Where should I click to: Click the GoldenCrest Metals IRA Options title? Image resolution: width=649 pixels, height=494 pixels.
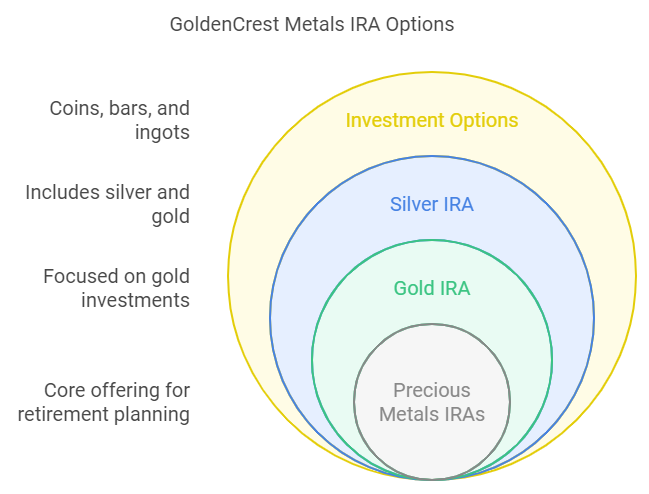point(312,24)
